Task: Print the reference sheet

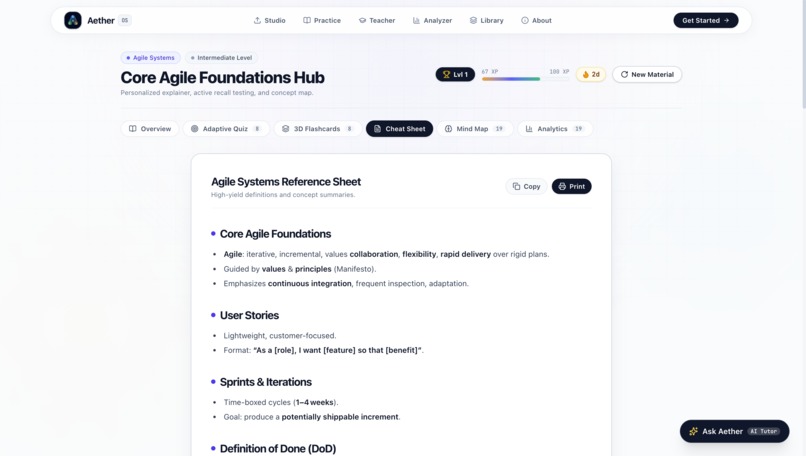Action: click(x=572, y=186)
